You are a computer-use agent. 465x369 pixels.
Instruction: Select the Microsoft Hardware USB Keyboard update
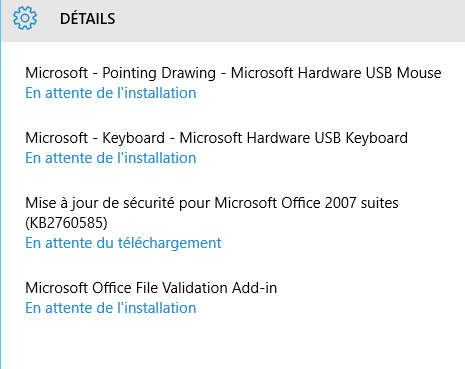(x=216, y=138)
